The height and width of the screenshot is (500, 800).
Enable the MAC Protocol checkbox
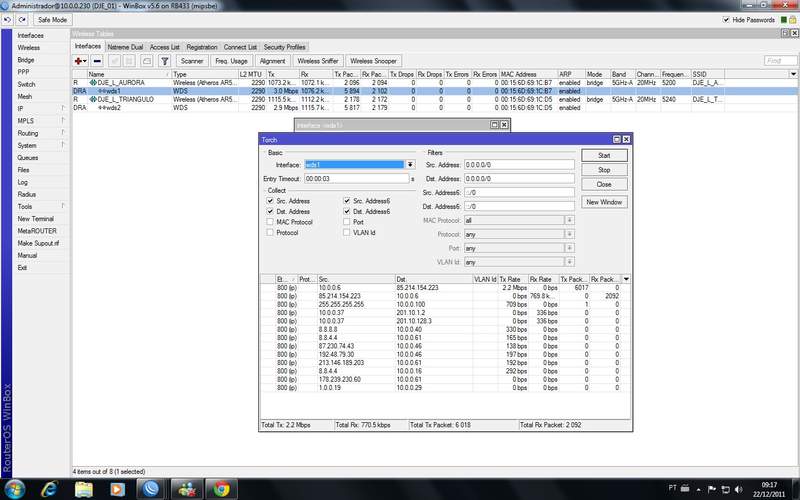[270, 222]
